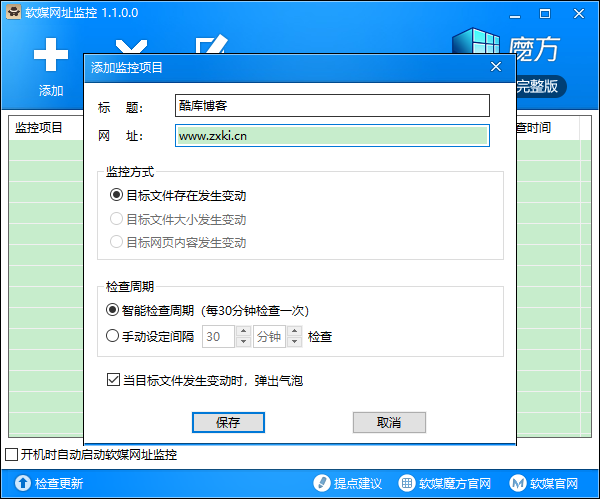Screen dimensions: 600x500
Task: Close the 添加监控项目 dialog
Action: 495,67
